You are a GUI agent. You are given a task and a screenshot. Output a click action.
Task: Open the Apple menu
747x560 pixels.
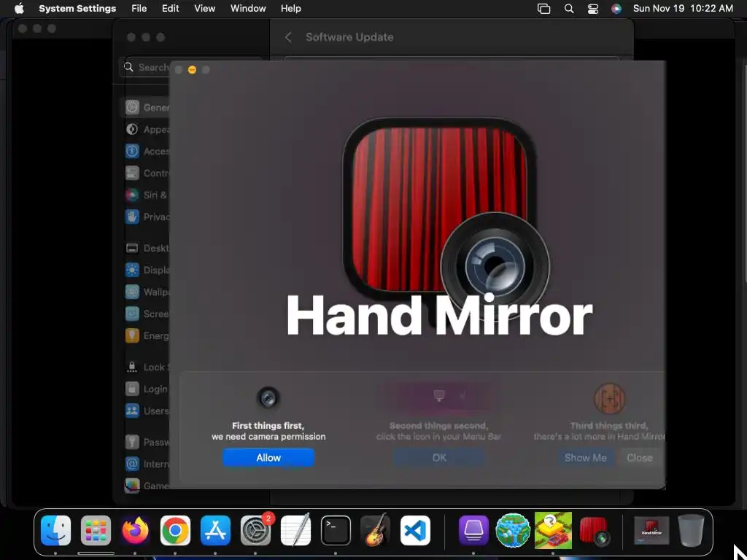pos(19,8)
